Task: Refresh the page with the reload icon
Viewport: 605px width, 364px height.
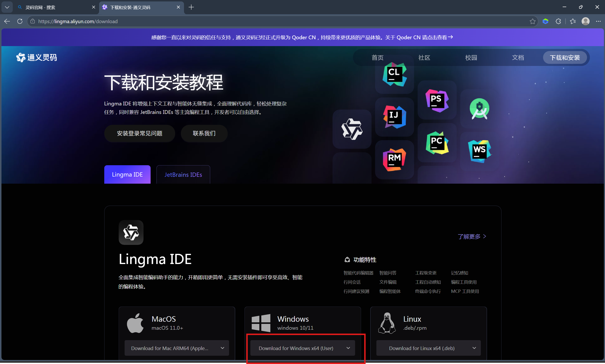Action: tap(20, 21)
